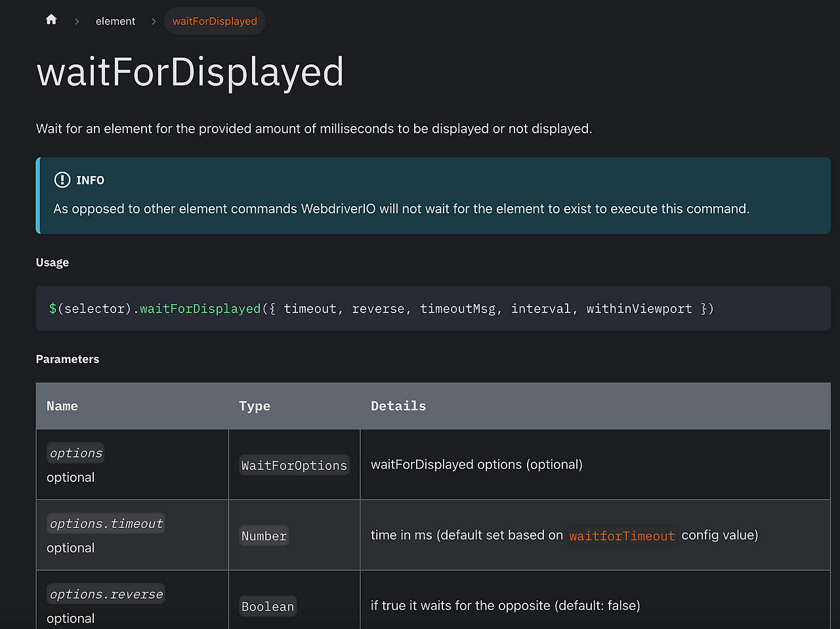Click the Parameters section heading

tap(68, 359)
